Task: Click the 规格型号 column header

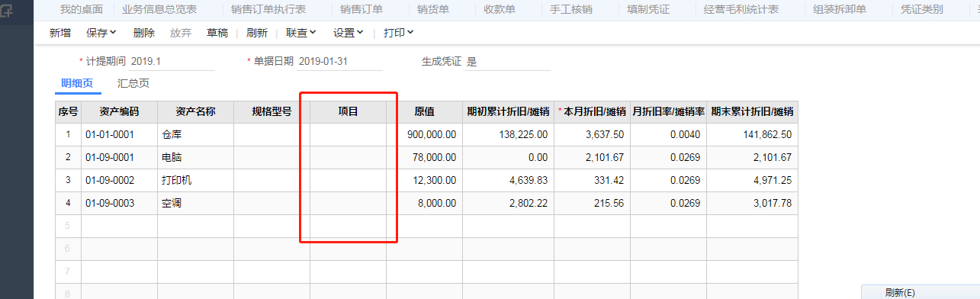Action: click(x=272, y=111)
